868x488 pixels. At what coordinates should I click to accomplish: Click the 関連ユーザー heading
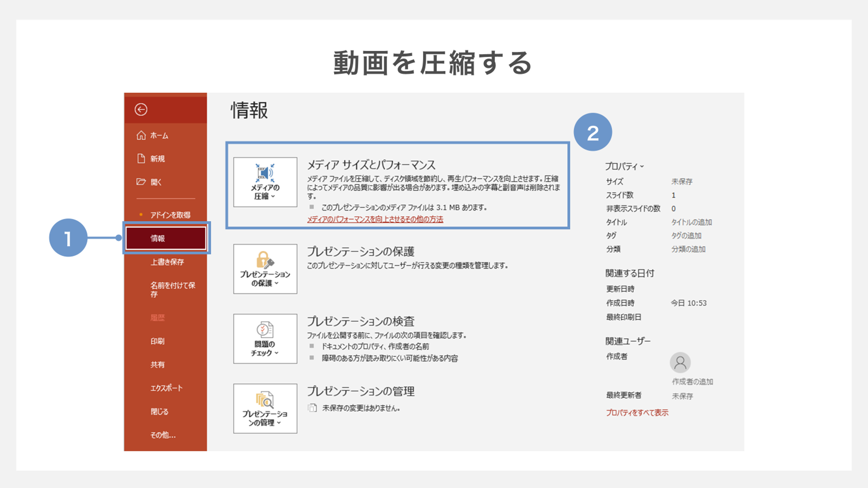pos(628,341)
